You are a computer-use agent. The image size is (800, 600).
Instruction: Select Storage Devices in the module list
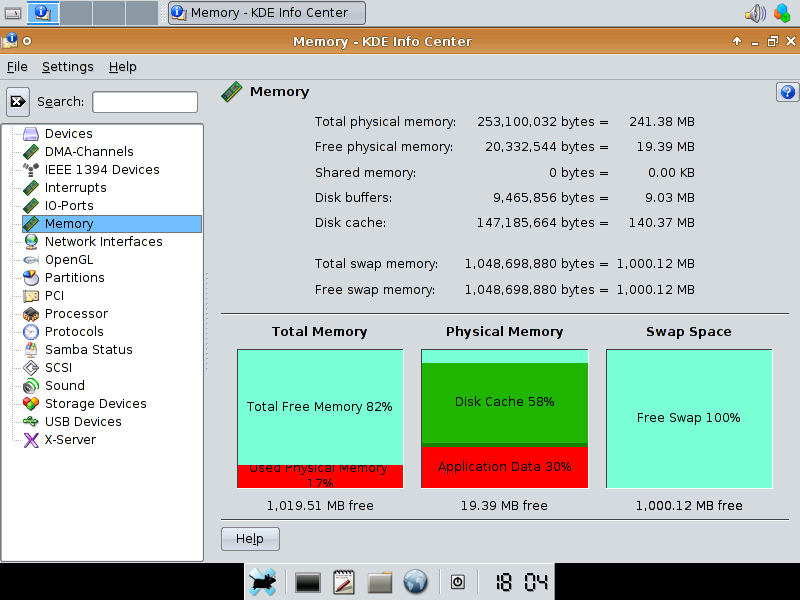[95, 404]
